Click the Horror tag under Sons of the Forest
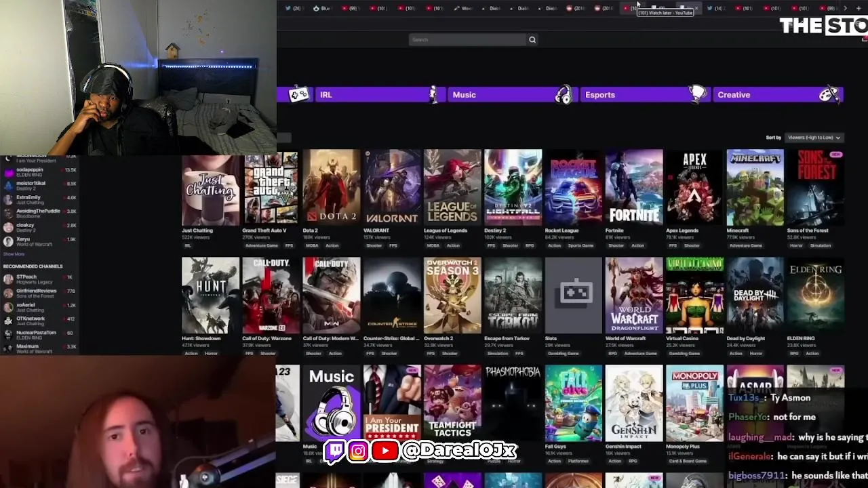 point(796,245)
